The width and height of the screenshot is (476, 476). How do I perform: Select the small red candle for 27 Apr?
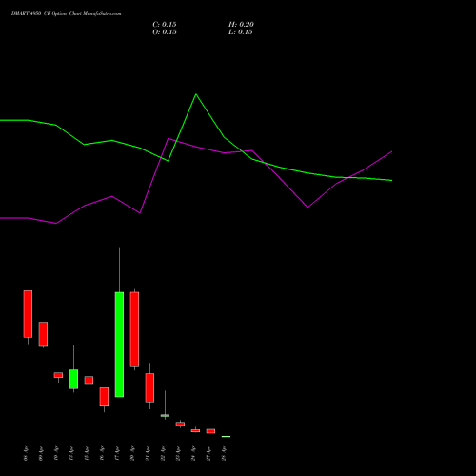[210, 431]
